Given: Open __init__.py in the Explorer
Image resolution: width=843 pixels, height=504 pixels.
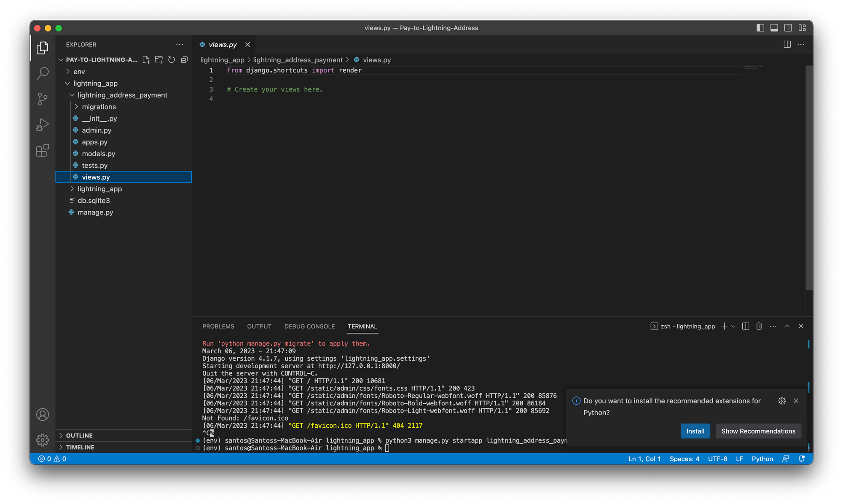Looking at the screenshot, I should [123, 119].
